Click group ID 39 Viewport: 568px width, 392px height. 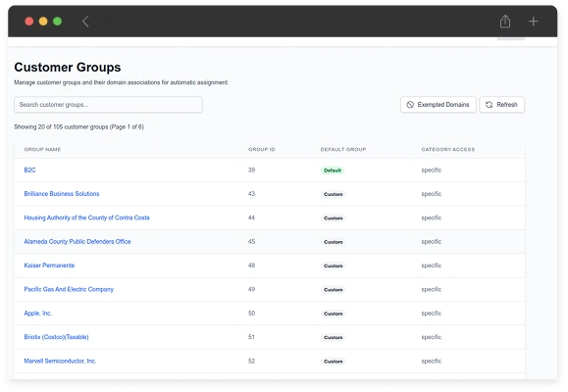[x=251, y=170]
